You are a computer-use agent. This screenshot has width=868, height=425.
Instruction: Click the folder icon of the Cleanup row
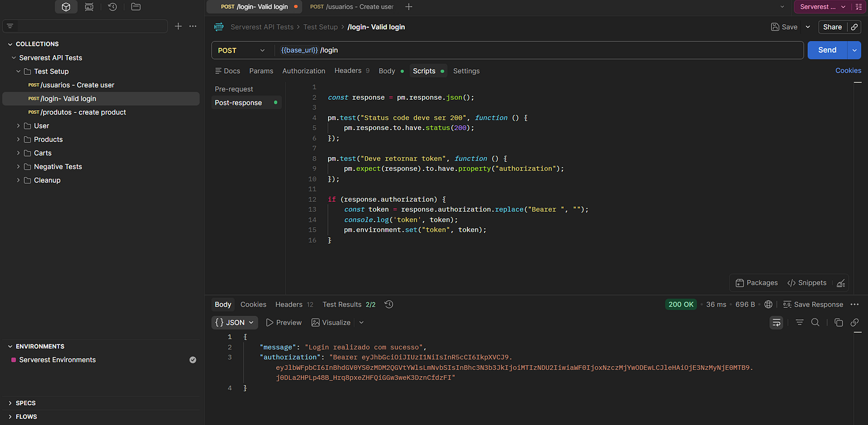[27, 180]
